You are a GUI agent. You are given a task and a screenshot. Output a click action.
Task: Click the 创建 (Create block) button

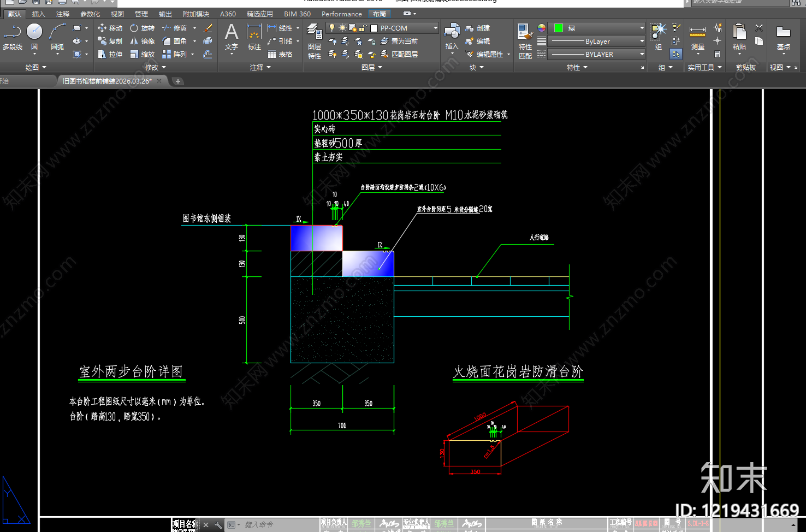tap(478, 28)
